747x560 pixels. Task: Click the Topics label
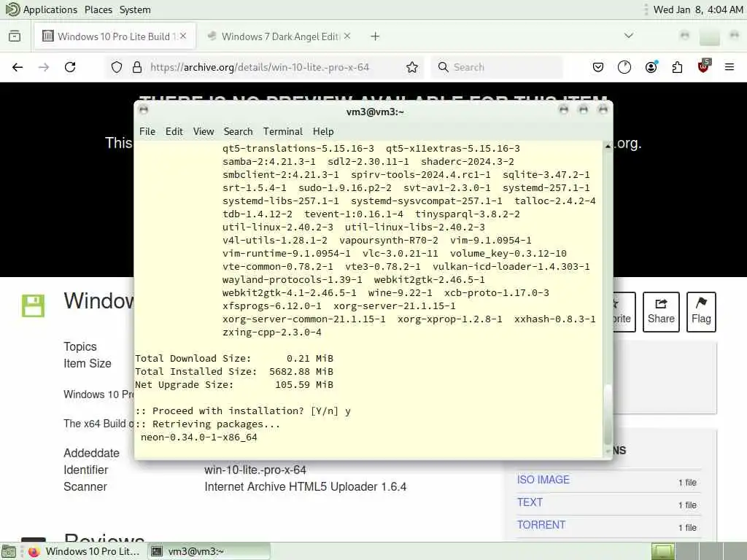tap(80, 346)
